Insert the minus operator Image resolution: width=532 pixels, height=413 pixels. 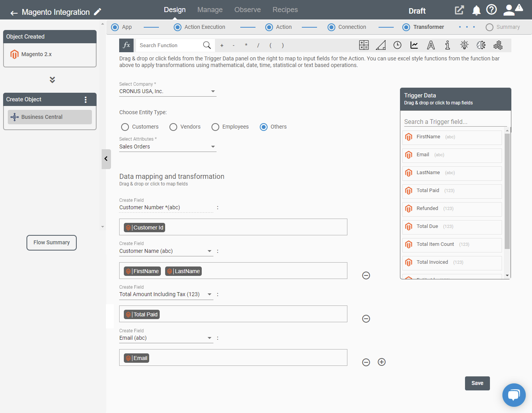tap(234, 46)
